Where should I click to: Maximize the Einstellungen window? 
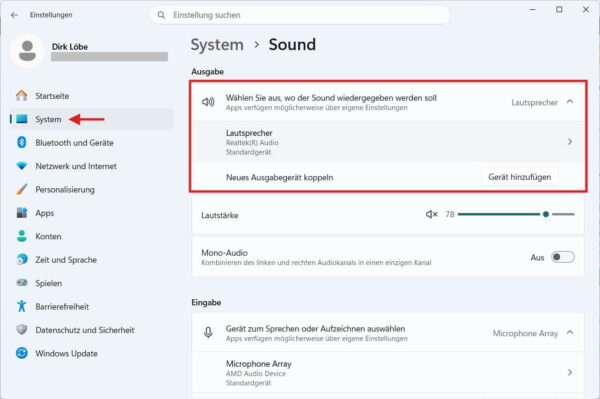[559, 10]
